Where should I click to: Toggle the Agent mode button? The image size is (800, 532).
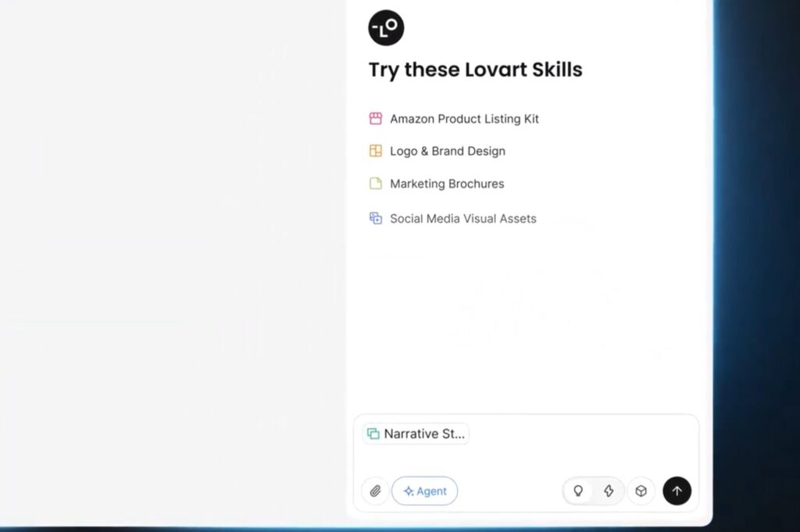coord(424,491)
